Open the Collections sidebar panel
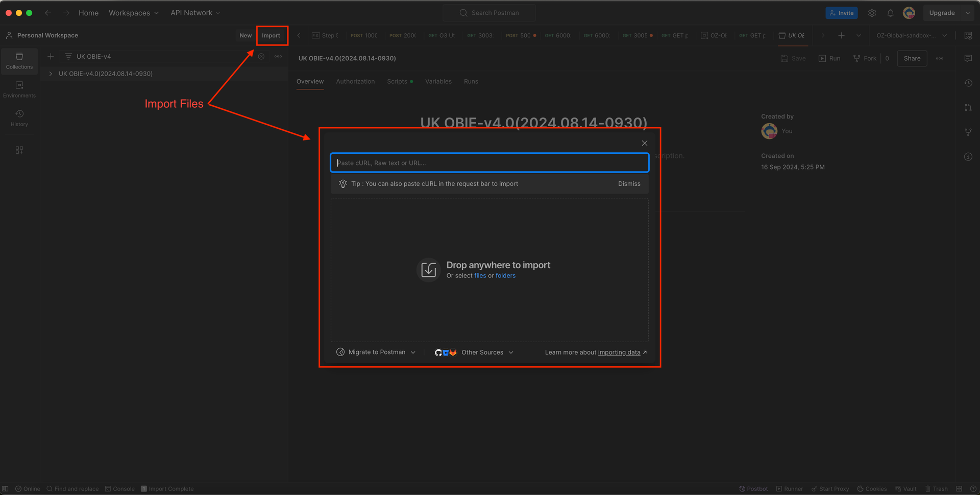Screen dimensions: 980x495 (x=19, y=61)
